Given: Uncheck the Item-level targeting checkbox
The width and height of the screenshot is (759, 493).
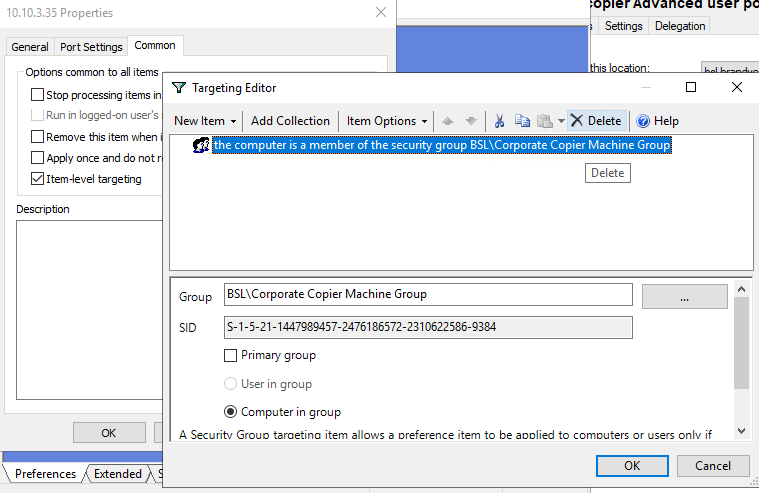Looking at the screenshot, I should point(37,179).
